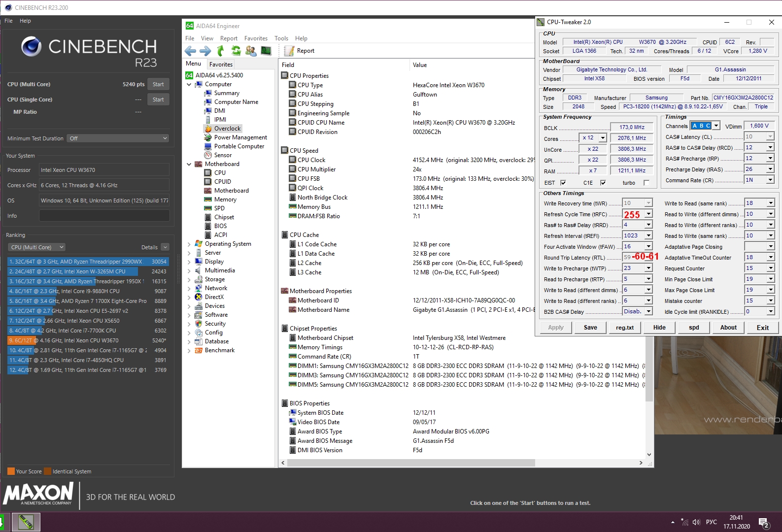Click the green up-level arrow in AIDA64

pyautogui.click(x=221, y=51)
